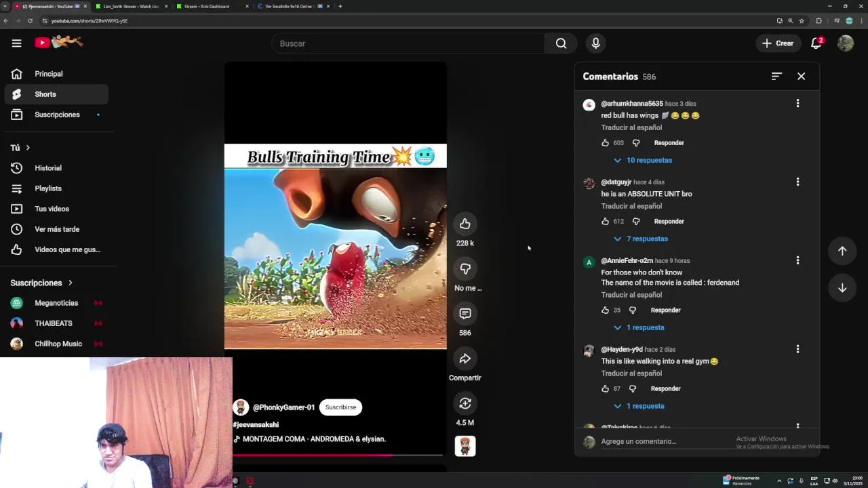Open the sound thumbnail below remix

465,446
